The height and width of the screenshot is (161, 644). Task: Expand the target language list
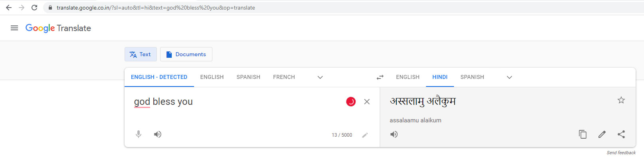(x=509, y=77)
